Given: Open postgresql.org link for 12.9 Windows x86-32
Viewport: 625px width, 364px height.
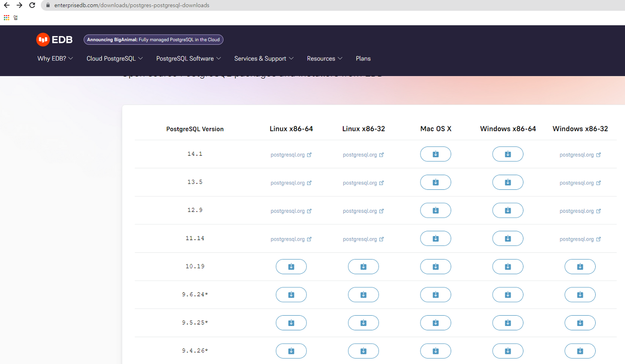Looking at the screenshot, I should pyautogui.click(x=580, y=211).
